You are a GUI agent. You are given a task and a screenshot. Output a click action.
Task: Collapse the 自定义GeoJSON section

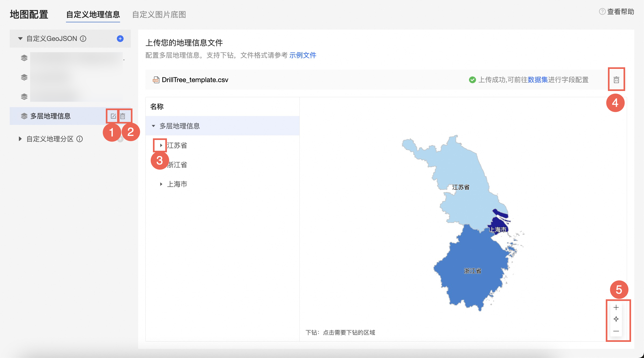tap(20, 39)
